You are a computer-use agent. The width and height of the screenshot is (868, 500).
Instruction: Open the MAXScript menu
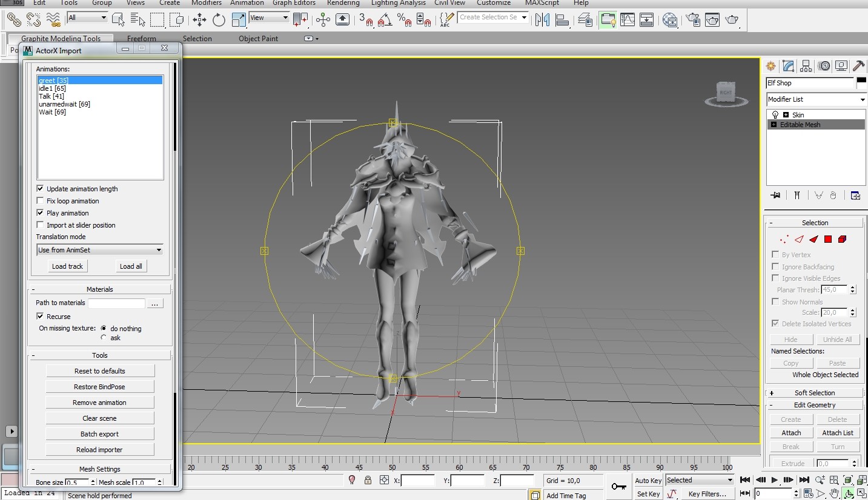point(542,3)
